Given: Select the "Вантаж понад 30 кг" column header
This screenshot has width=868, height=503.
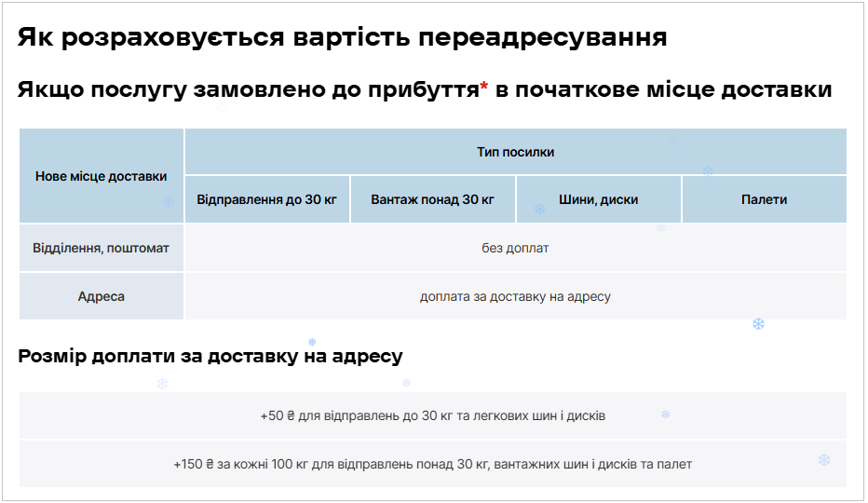Looking at the screenshot, I should click(432, 199).
